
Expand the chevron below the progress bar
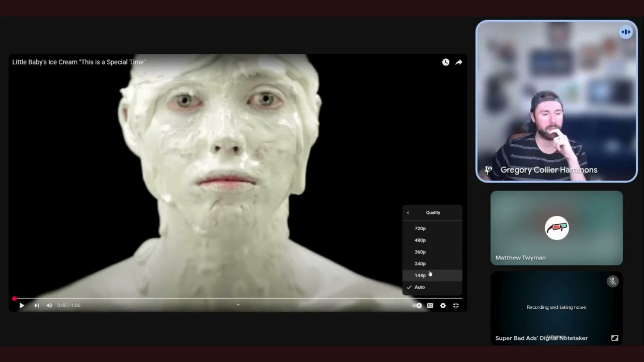pyautogui.click(x=238, y=304)
